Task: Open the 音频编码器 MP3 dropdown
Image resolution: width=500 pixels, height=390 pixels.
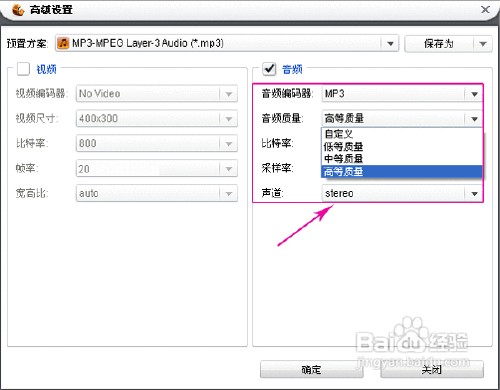Action: [402, 94]
